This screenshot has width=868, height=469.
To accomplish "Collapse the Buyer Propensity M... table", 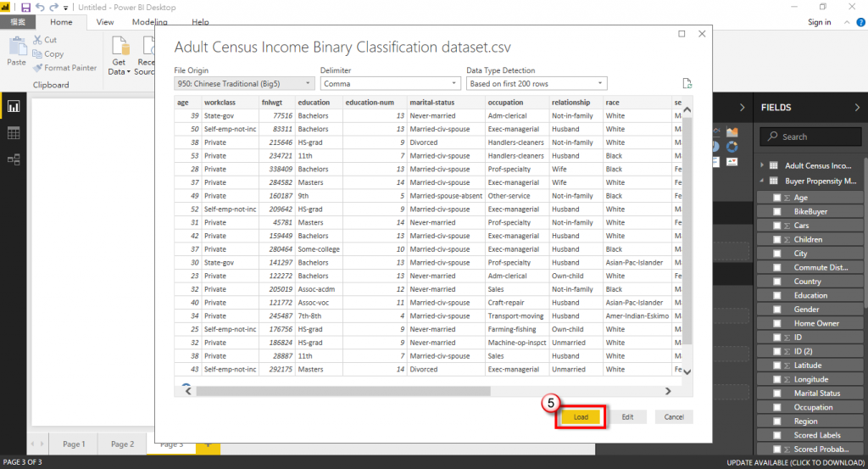I will pyautogui.click(x=762, y=181).
